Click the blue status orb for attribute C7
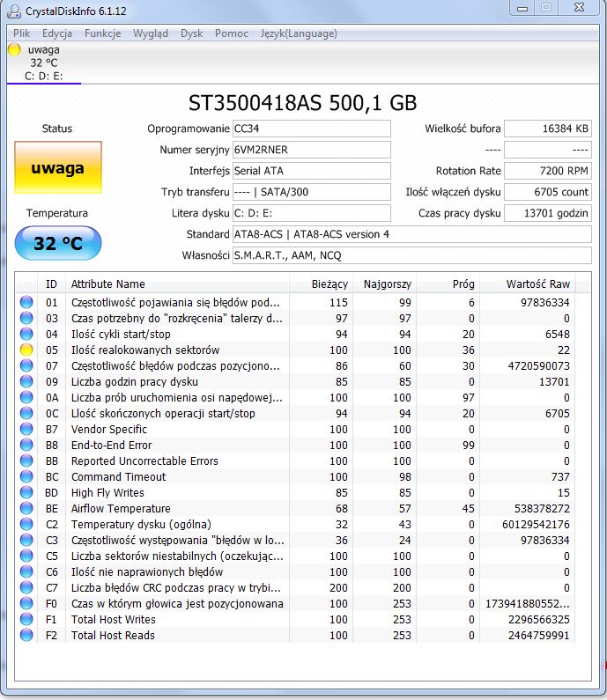 coord(26,587)
